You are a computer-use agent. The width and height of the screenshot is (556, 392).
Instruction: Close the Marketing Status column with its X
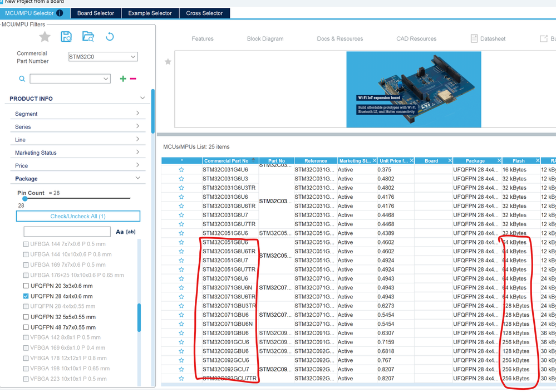374,161
